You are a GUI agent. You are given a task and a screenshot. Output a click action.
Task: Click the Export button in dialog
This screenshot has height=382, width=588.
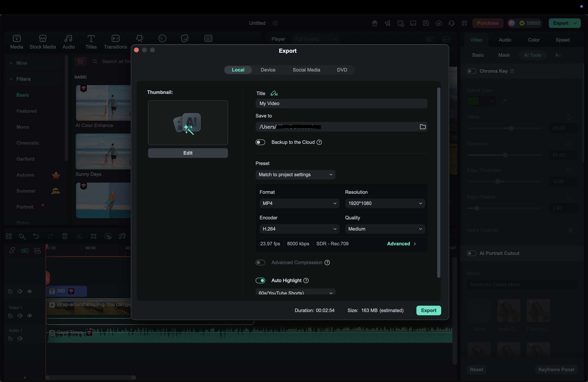point(429,310)
